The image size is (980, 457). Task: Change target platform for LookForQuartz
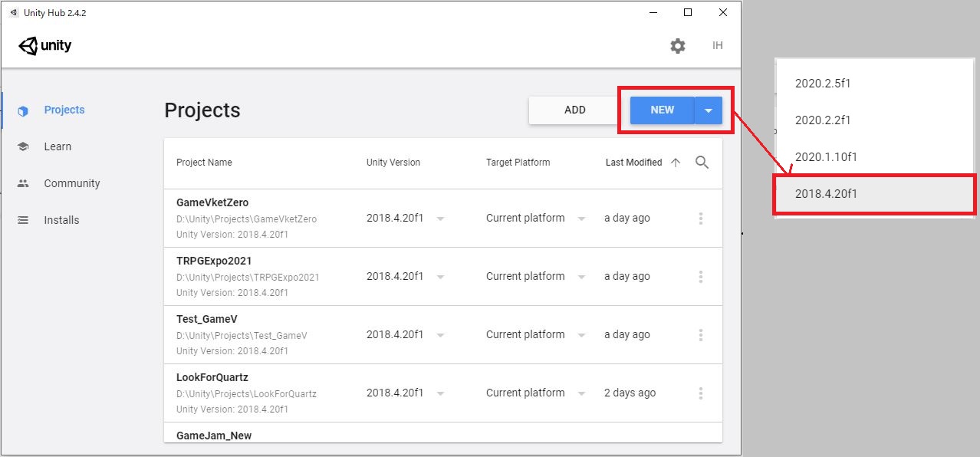coord(536,393)
